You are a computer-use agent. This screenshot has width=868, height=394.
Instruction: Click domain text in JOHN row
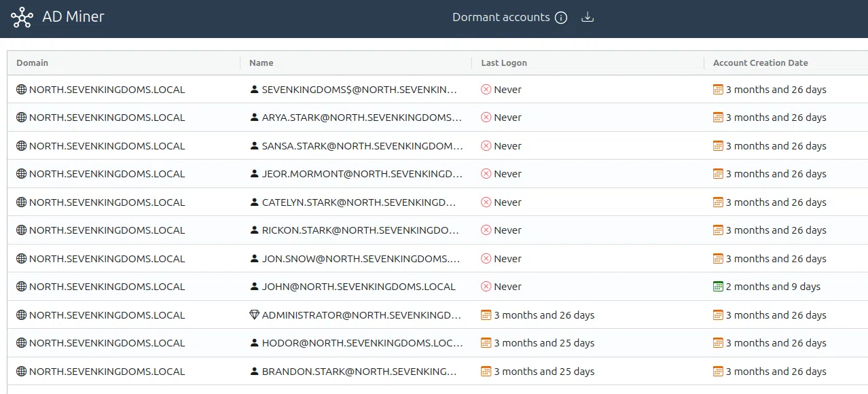coord(107,286)
